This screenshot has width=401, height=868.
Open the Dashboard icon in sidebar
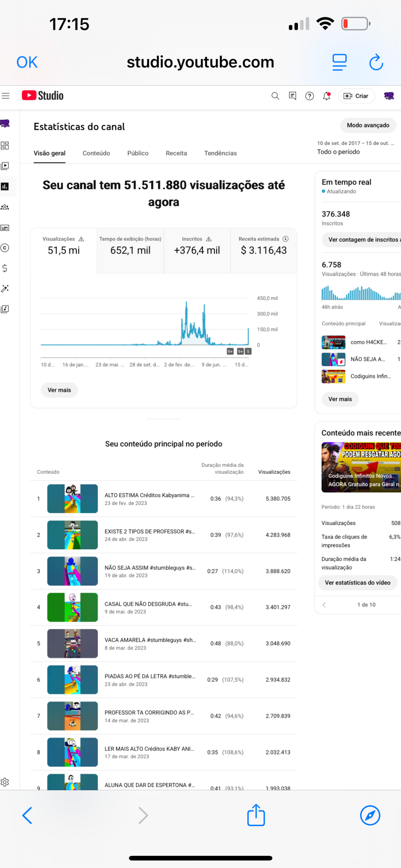5,145
